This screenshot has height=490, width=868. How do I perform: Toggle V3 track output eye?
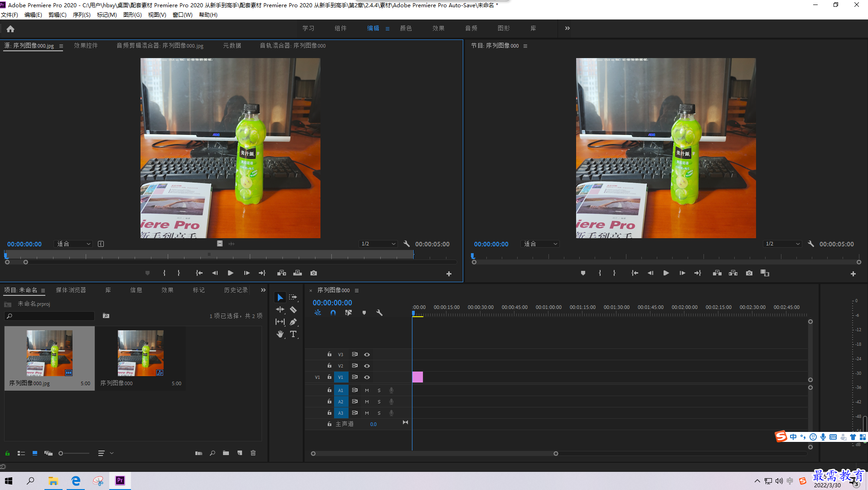(367, 355)
